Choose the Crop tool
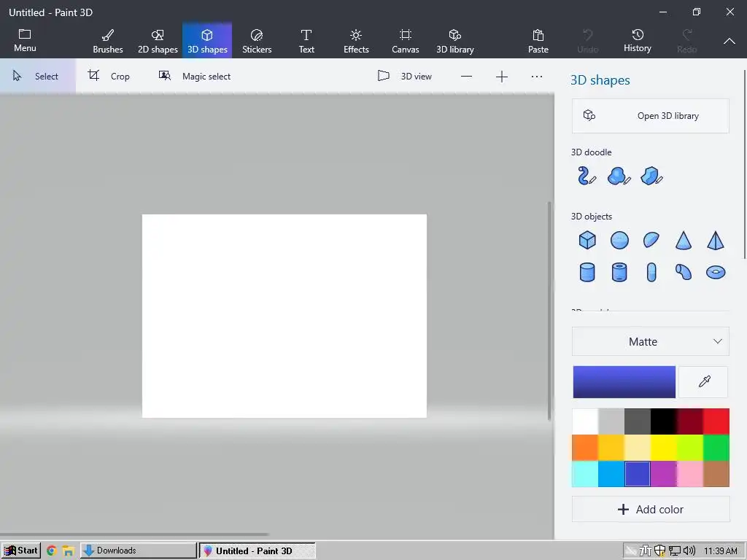 (109, 76)
